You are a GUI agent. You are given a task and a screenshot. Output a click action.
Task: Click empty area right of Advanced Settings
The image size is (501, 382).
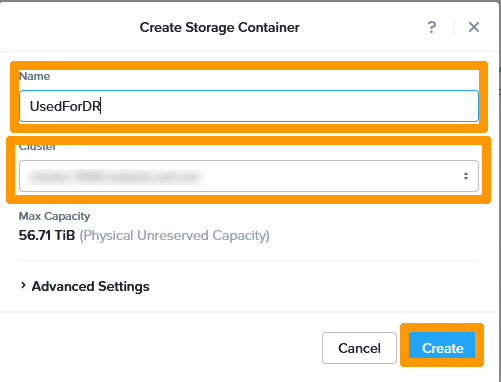click(313, 286)
